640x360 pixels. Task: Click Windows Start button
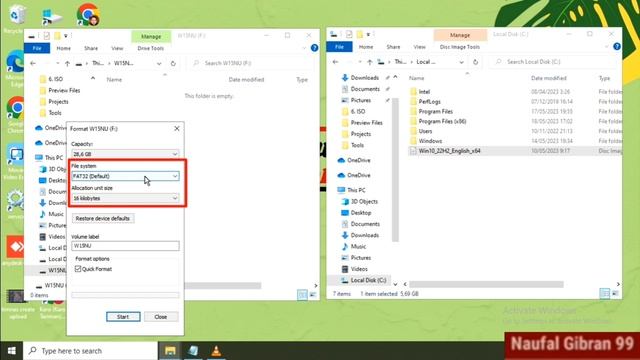(11, 351)
